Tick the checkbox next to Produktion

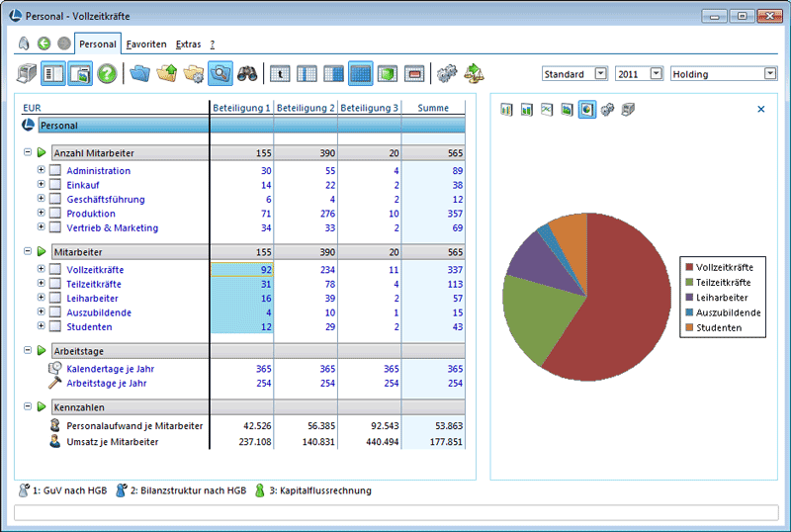pos(55,213)
